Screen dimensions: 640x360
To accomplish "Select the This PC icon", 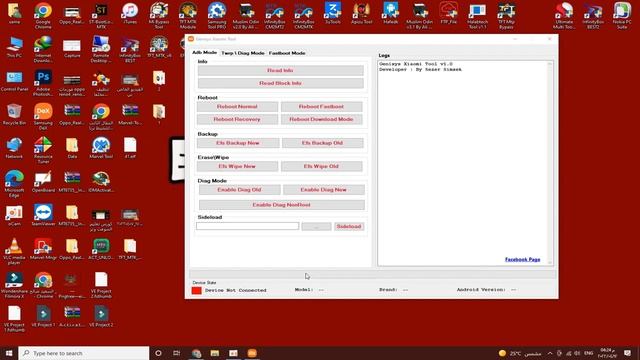I will pos(14,47).
